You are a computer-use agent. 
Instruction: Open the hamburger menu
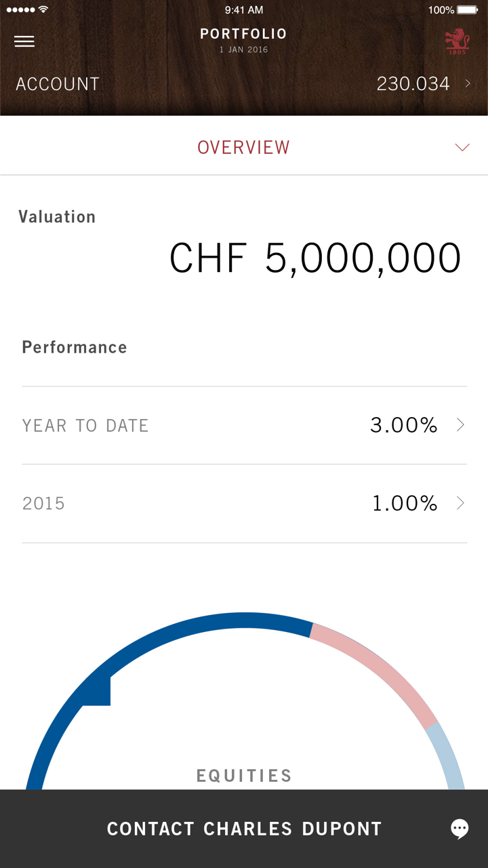click(24, 41)
